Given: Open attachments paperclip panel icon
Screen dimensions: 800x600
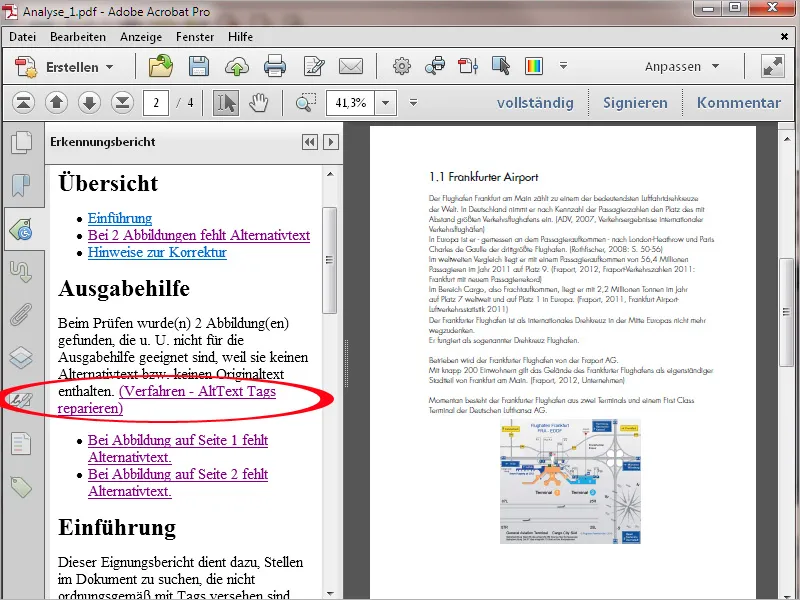Looking at the screenshot, I should (x=21, y=314).
